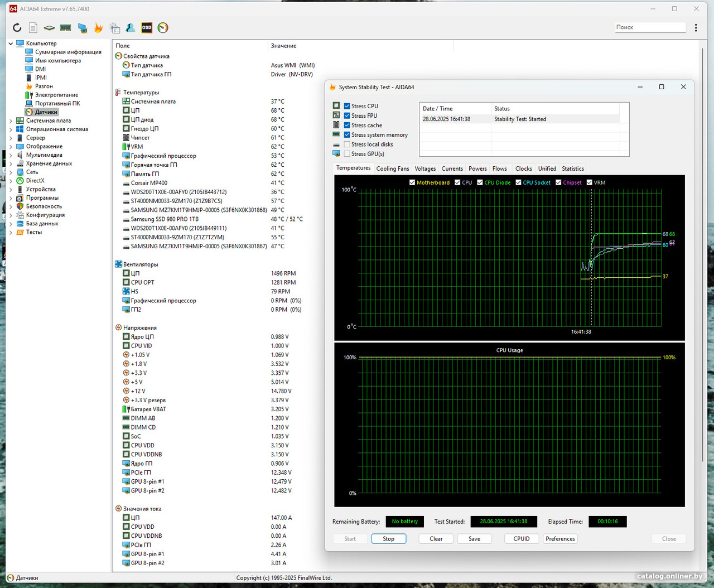
Task: Enable Stress GPU(s) checkbox
Action: click(x=347, y=154)
